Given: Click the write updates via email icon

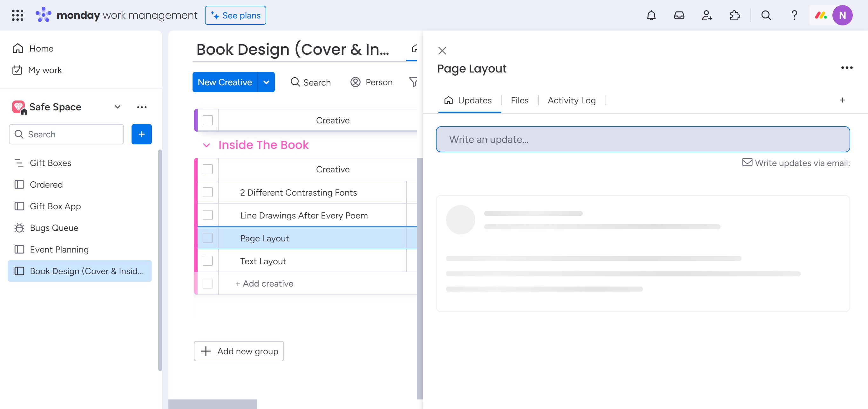Looking at the screenshot, I should (x=747, y=163).
